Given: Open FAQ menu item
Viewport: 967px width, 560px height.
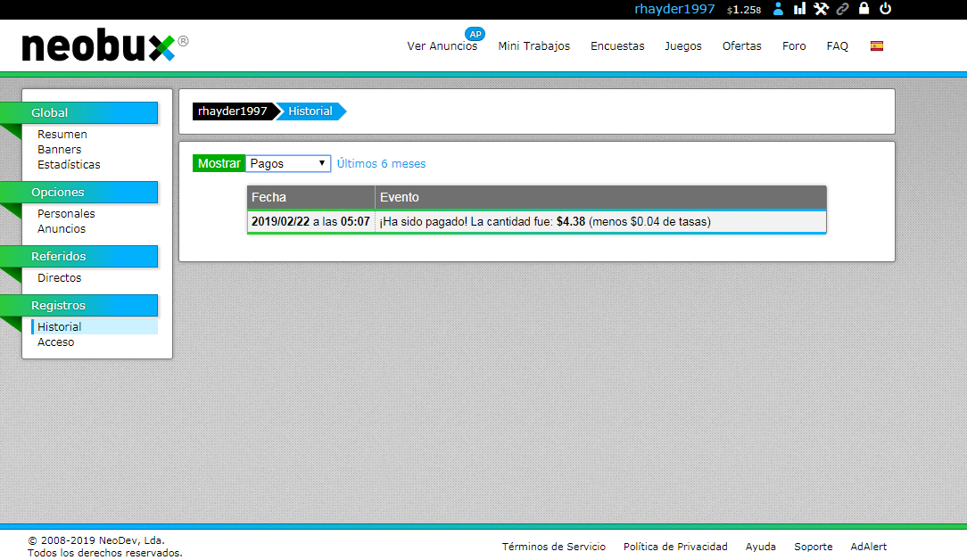Looking at the screenshot, I should pos(837,46).
